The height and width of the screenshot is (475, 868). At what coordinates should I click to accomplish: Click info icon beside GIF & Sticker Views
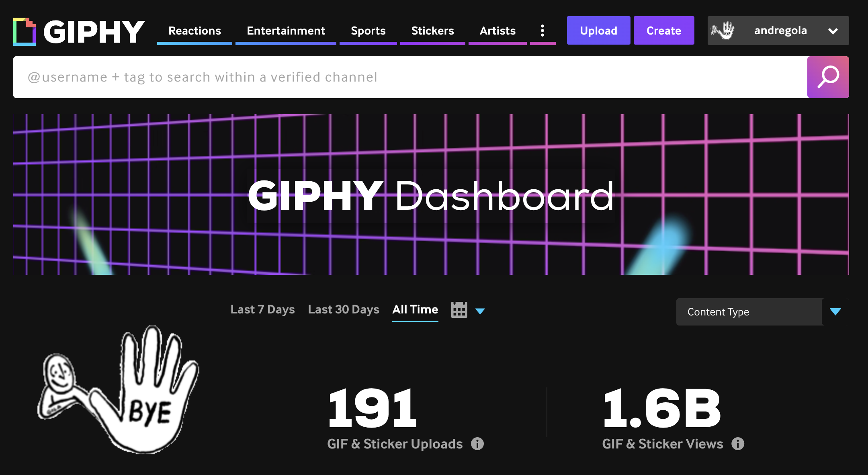(738, 444)
